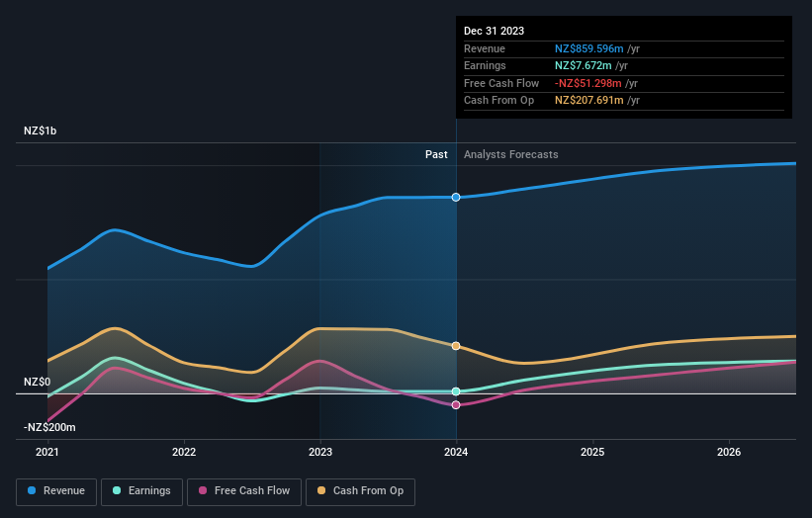Click the 2021 x-axis label
The height and width of the screenshot is (518, 812).
click(x=47, y=453)
